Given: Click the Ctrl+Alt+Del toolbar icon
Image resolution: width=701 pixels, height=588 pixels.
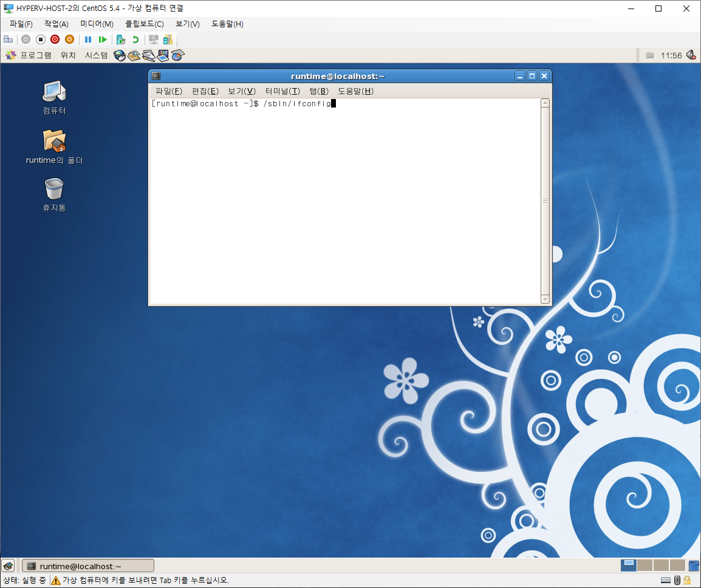Looking at the screenshot, I should click(8, 39).
